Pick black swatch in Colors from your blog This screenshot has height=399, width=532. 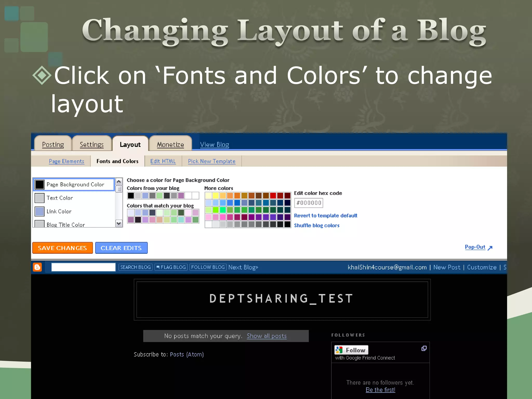[x=131, y=195]
